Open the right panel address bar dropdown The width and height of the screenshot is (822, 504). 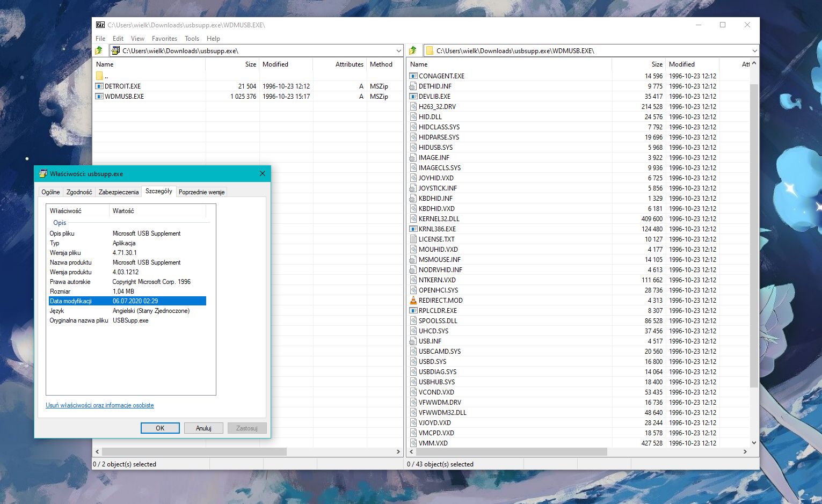(754, 50)
